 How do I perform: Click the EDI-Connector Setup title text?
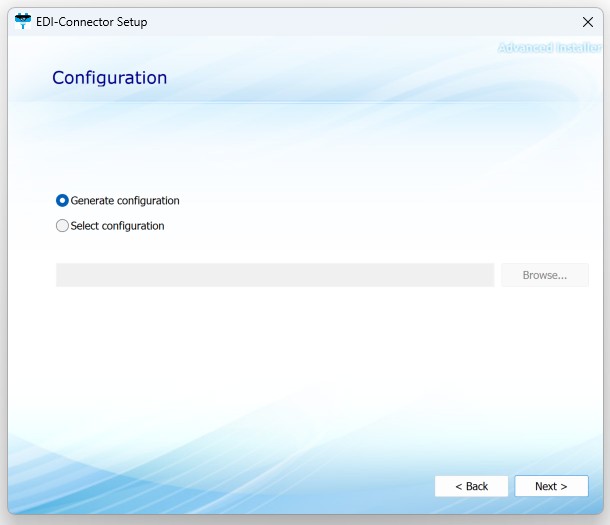point(92,22)
